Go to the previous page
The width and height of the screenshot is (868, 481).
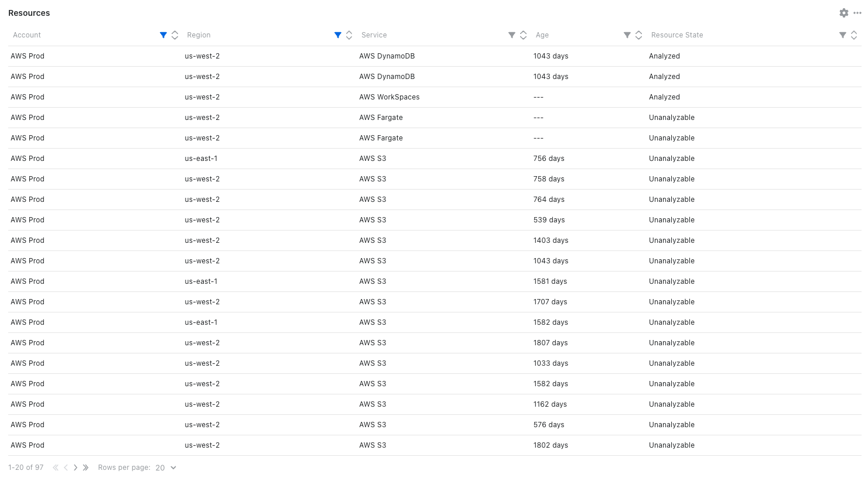pos(66,468)
